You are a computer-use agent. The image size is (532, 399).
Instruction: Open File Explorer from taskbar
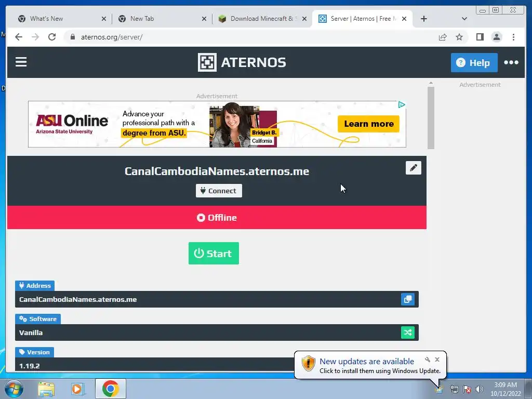click(x=46, y=389)
